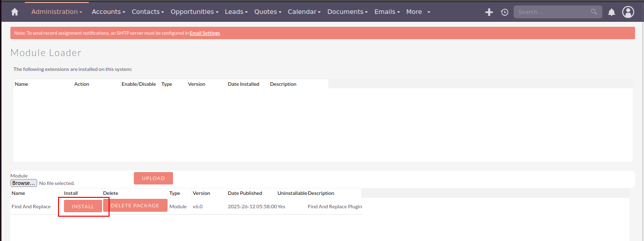Image resolution: width=644 pixels, height=241 pixels.
Task: Go to the Home icon
Action: tap(14, 12)
